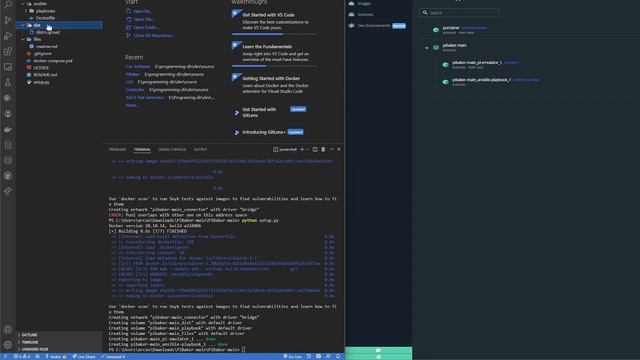Image resolution: width=640 pixels, height=360 pixels.
Task: Collapse the files folder in explorer
Action: [x=23, y=39]
